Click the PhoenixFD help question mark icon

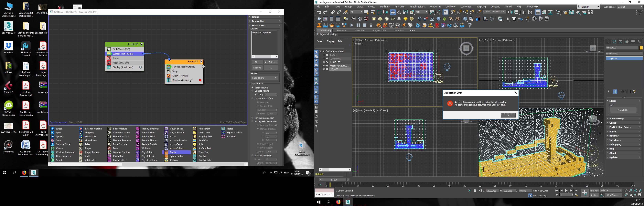point(470,25)
